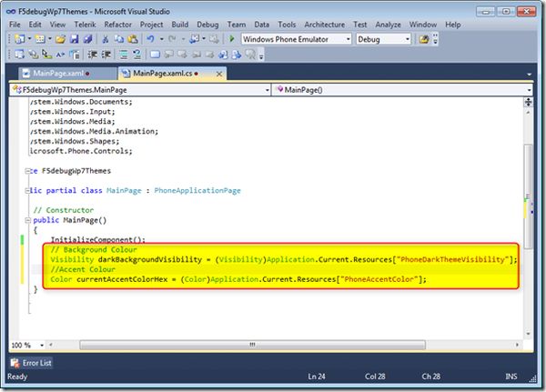Screen dimensions: 546x392
Task: Open the Error List tab at bottom
Action: click(36, 363)
